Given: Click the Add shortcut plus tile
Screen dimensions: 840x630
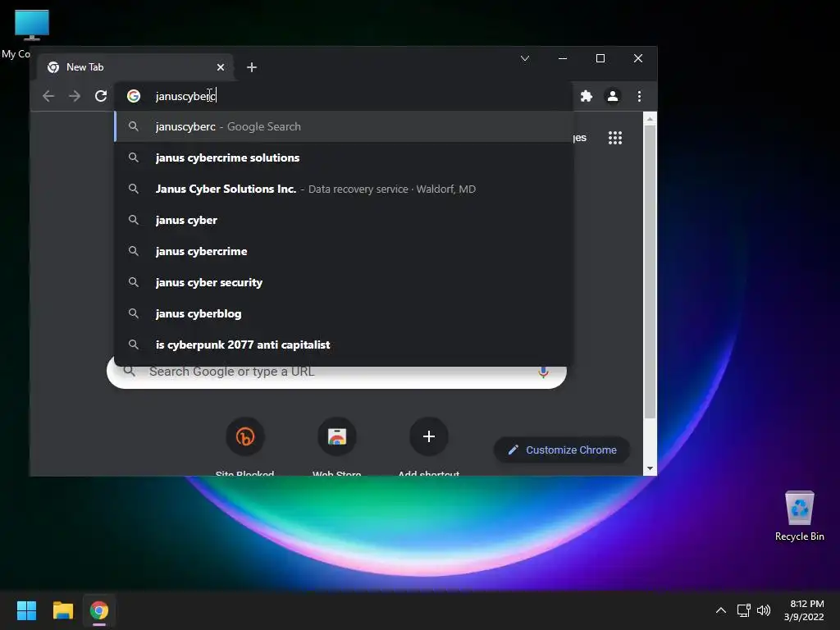Looking at the screenshot, I should pos(428,436).
